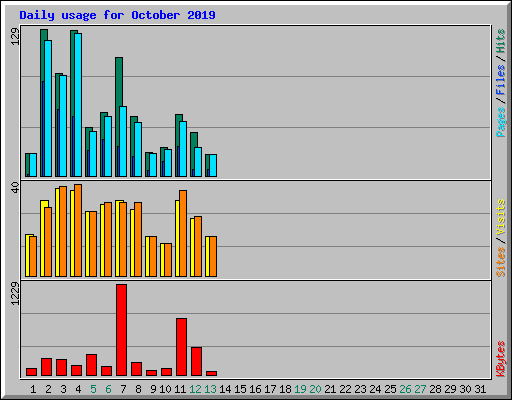Click the tallest red KBytes bar for day 7

click(121, 330)
